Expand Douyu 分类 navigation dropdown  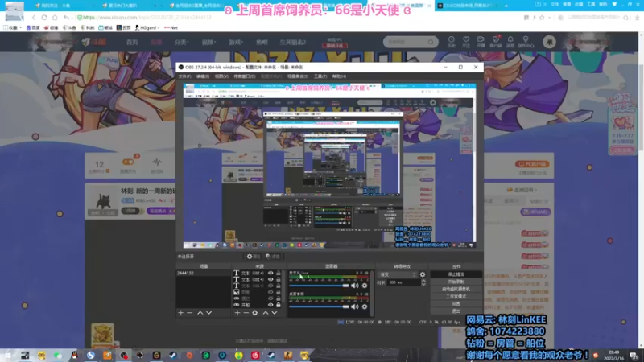[181, 42]
